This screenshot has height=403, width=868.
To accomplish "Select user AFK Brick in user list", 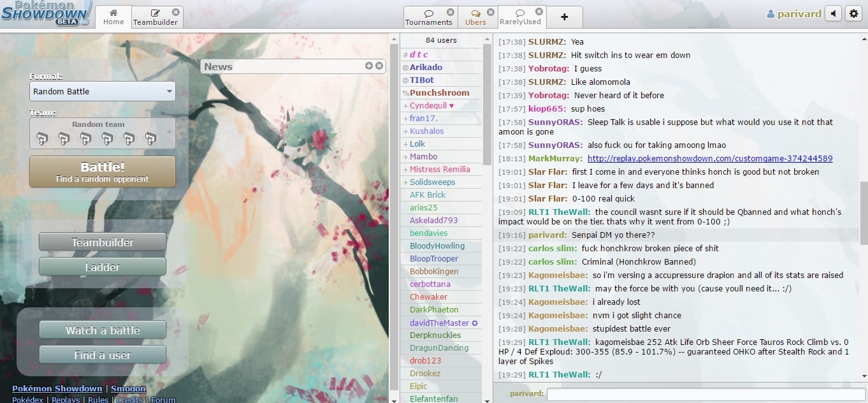I will click(441, 194).
